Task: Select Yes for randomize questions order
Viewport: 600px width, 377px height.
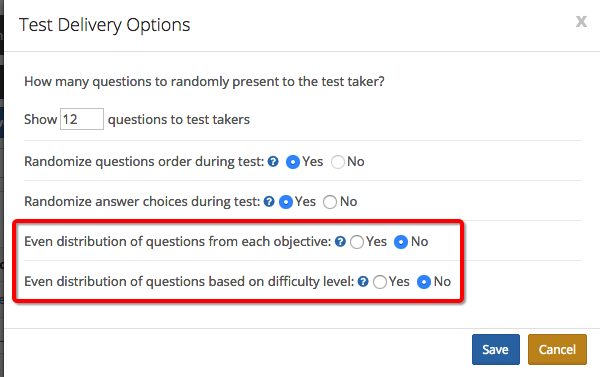Action: (293, 162)
